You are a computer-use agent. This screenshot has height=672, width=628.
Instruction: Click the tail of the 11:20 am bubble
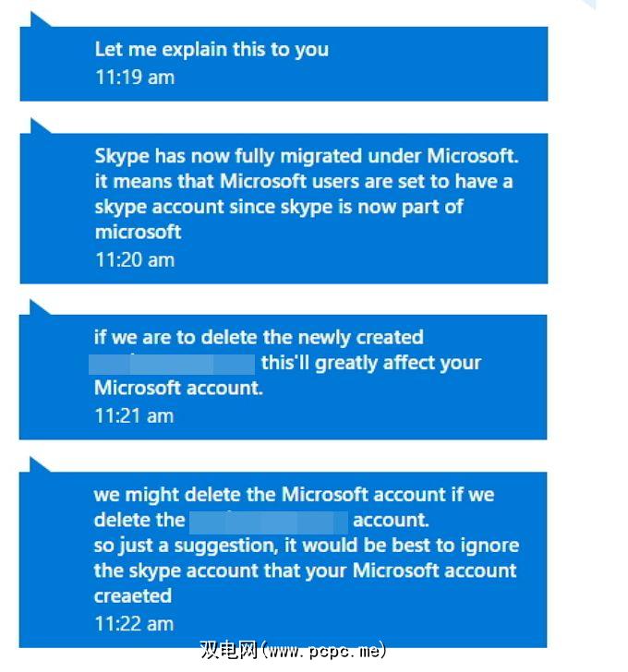click(37, 125)
